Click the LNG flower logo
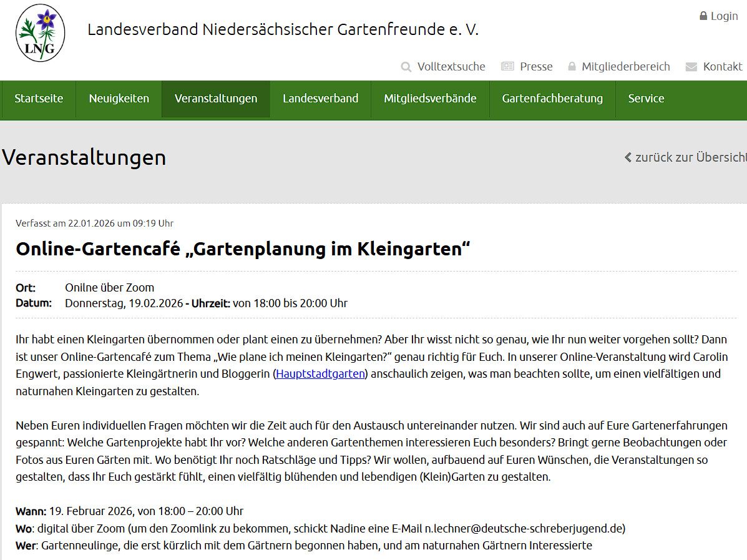The width and height of the screenshot is (747, 560). click(x=39, y=32)
